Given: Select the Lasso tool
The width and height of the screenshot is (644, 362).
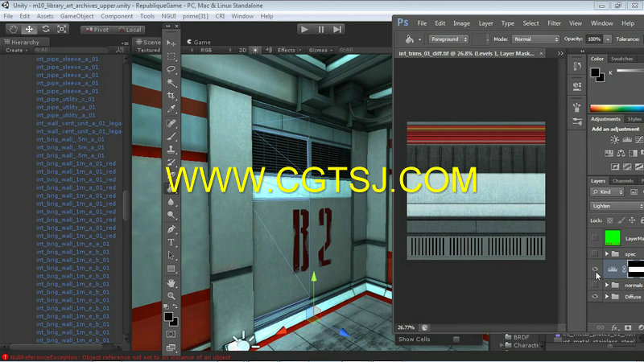Looking at the screenshot, I should [171, 69].
